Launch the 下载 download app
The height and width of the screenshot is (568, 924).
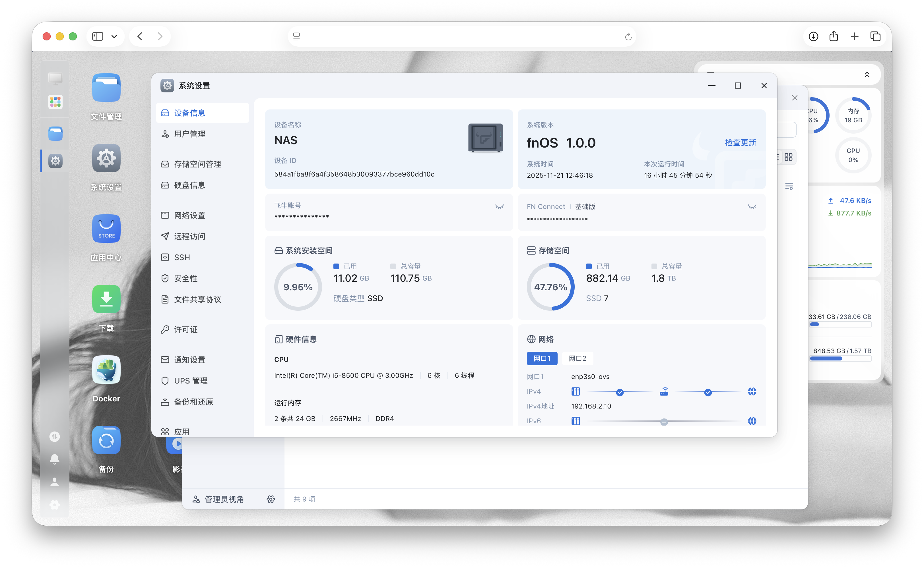(106, 299)
